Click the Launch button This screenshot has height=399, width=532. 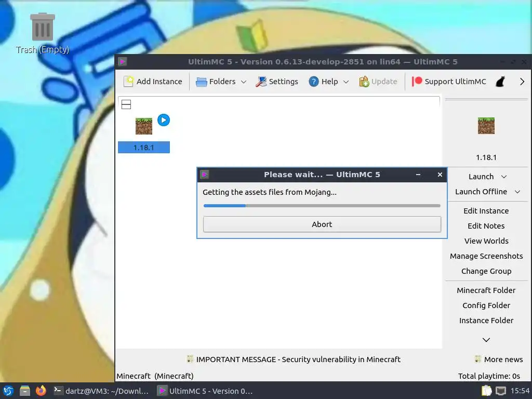pyautogui.click(x=481, y=177)
